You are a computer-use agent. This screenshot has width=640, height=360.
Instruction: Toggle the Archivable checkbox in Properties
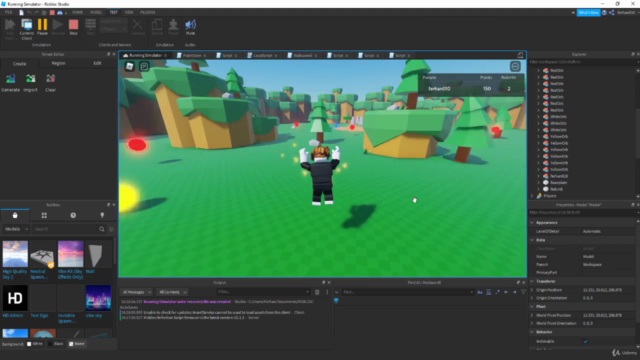pyautogui.click(x=586, y=341)
